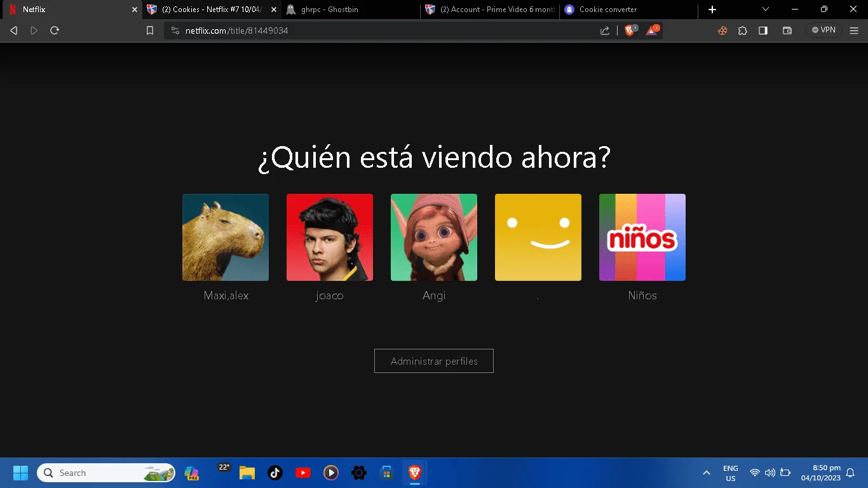The width and height of the screenshot is (868, 488).
Task: View site information icon in address bar
Action: (x=175, y=30)
